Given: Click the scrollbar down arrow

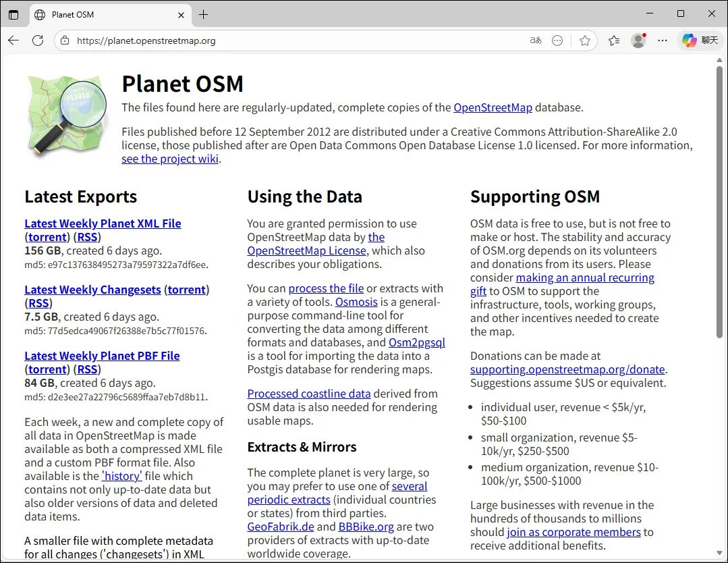Looking at the screenshot, I should pos(719,554).
